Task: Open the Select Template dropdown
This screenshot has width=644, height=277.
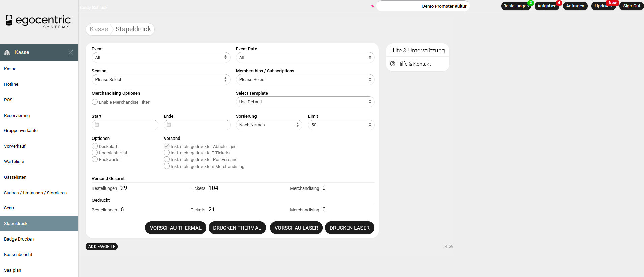Action: tap(305, 102)
